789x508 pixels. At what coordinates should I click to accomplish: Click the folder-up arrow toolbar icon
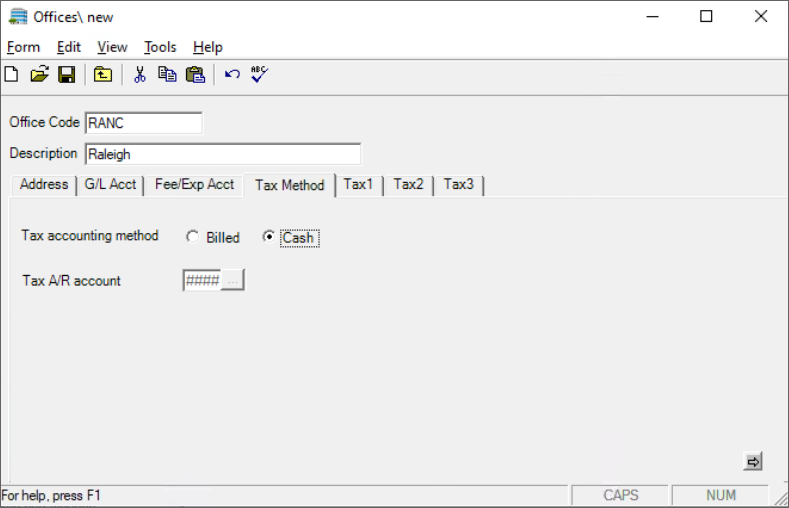click(103, 75)
